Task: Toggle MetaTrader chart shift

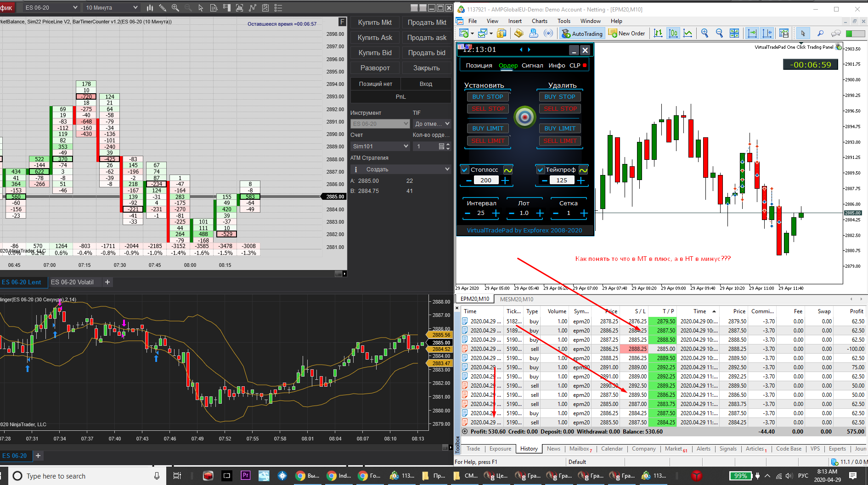Action: click(x=767, y=33)
